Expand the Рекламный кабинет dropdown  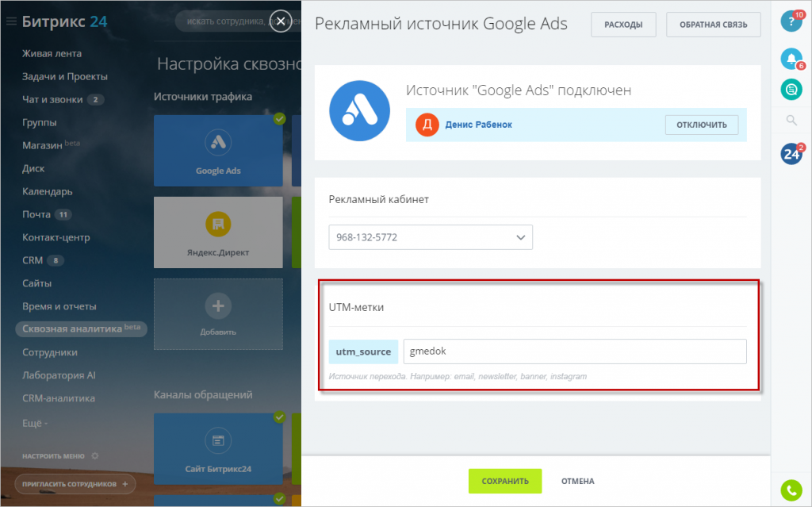431,237
